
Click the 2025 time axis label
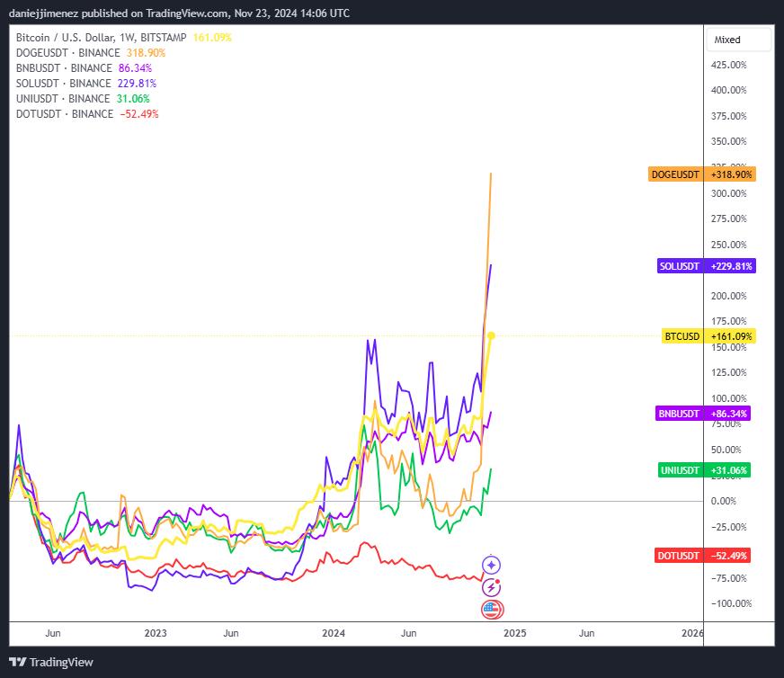coord(514,633)
